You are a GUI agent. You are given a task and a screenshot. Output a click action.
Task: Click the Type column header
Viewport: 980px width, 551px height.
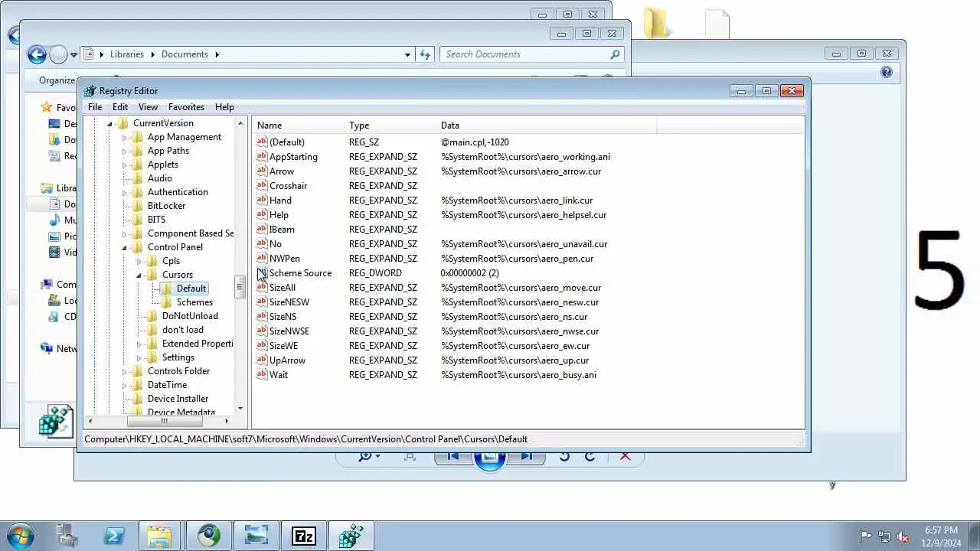(390, 126)
